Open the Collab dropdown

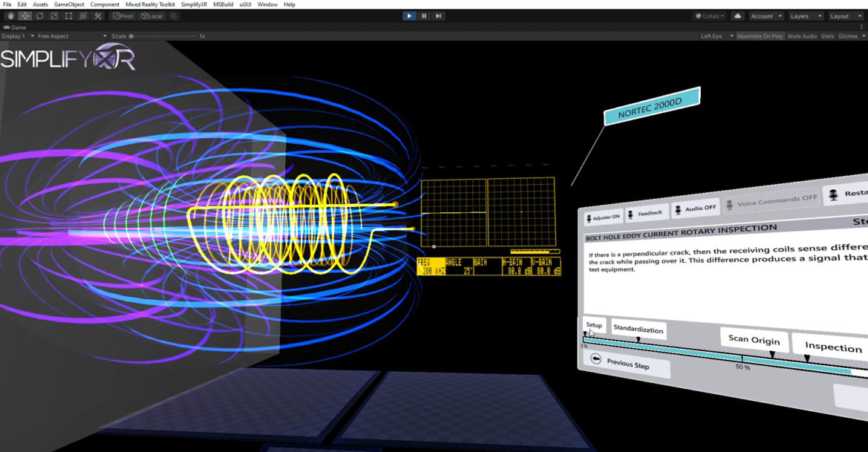click(711, 16)
